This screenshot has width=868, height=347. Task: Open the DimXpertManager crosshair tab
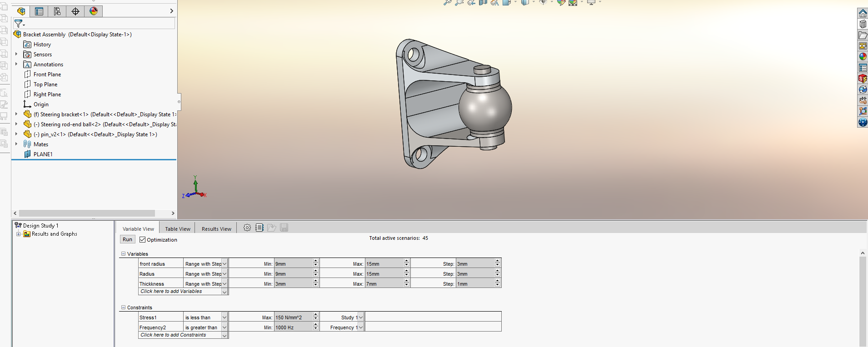(75, 11)
